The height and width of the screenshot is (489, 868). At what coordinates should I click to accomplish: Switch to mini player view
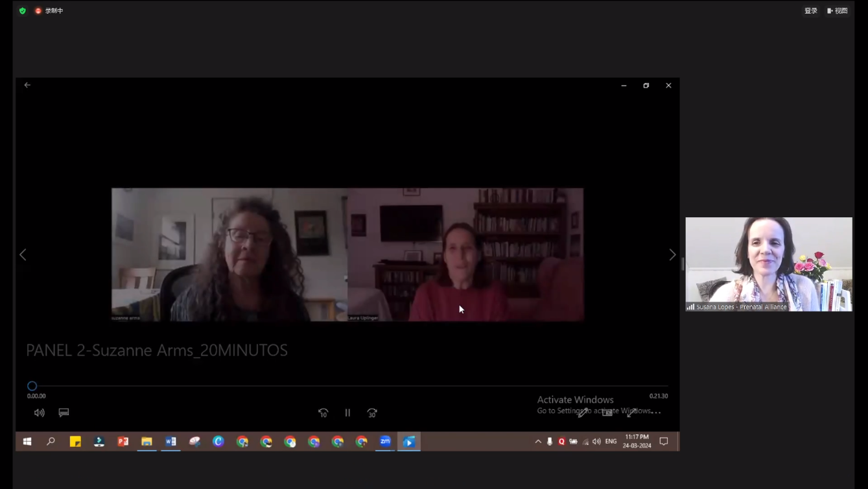coord(607,412)
